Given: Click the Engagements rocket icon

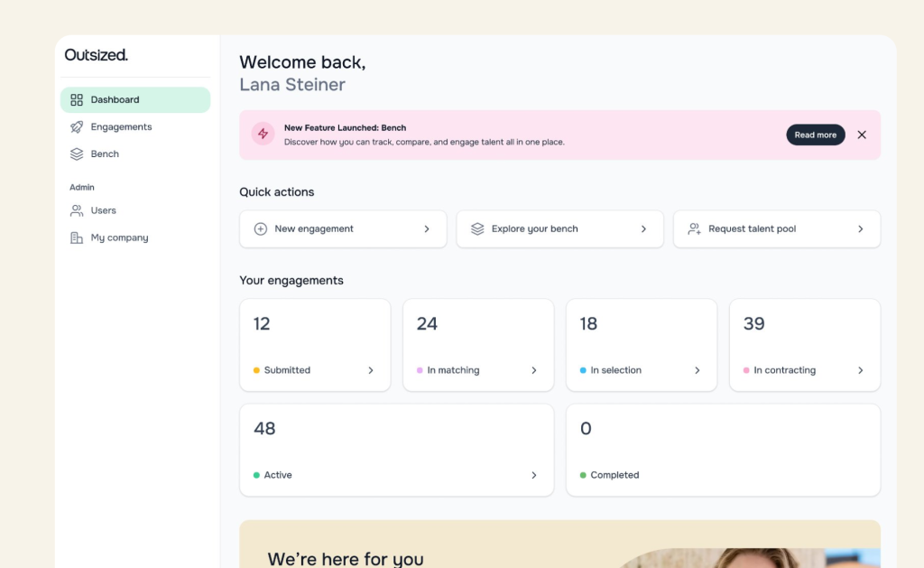Looking at the screenshot, I should pyautogui.click(x=77, y=127).
